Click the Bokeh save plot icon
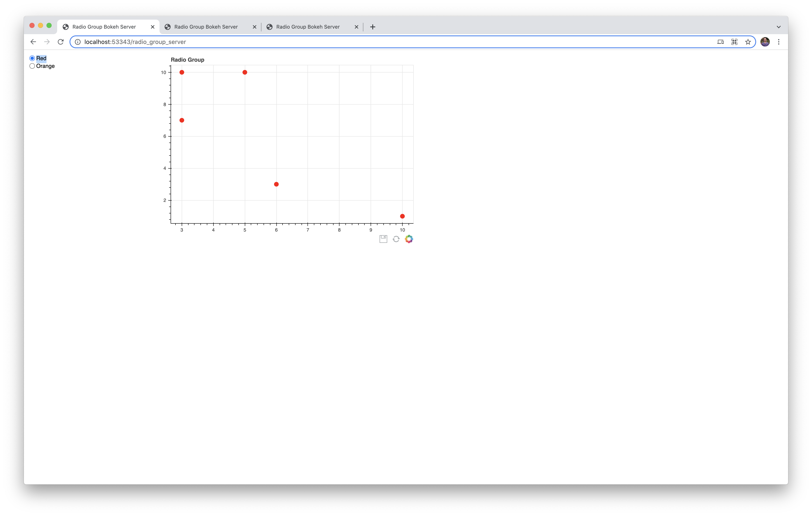Screen dimensions: 812x516 pyautogui.click(x=383, y=239)
